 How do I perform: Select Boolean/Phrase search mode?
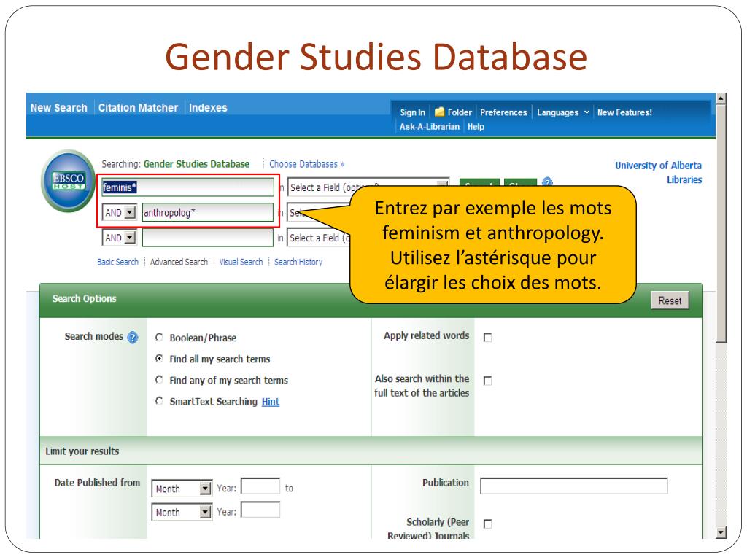(159, 337)
